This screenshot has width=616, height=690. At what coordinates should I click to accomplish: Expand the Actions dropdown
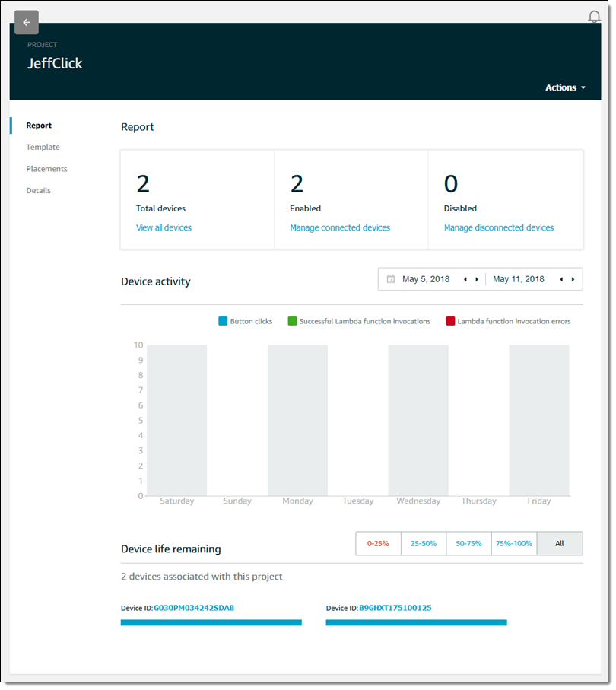[565, 87]
